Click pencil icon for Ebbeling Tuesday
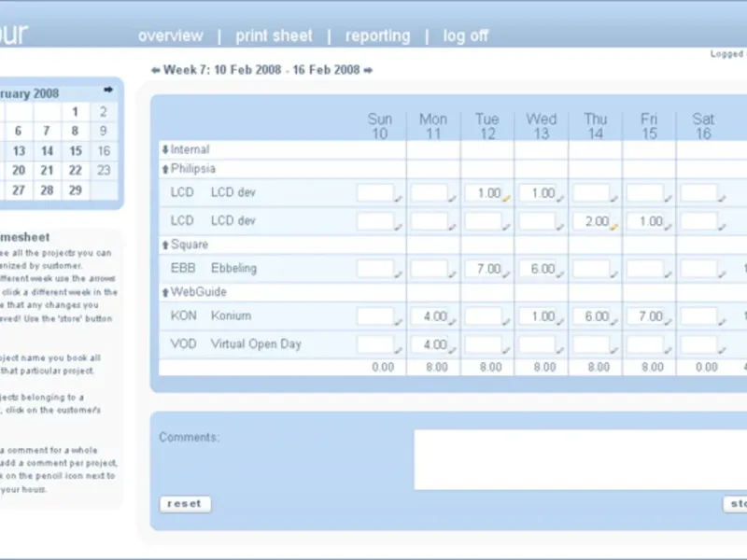 506,274
